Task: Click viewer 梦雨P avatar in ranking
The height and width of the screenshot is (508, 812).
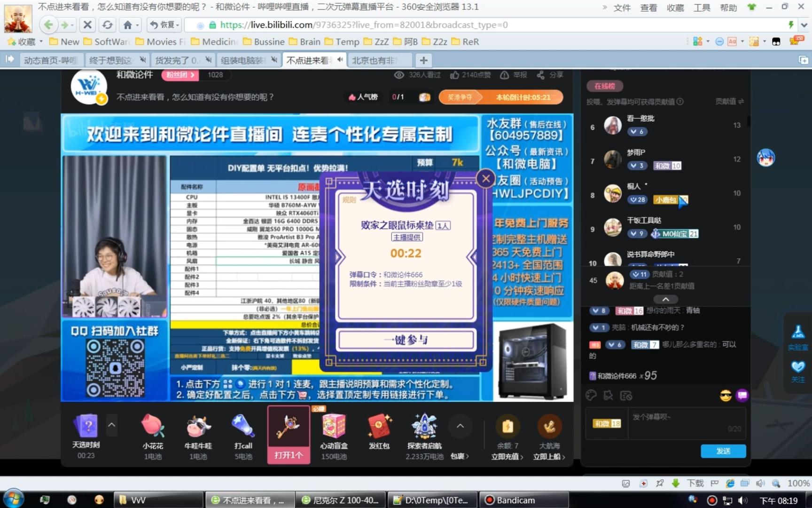Action: click(613, 159)
